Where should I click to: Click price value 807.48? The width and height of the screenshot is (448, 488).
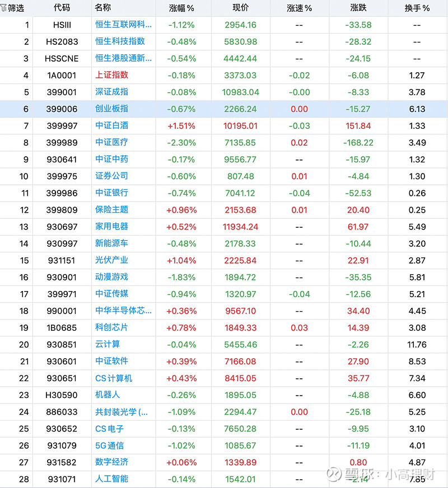[240, 176]
